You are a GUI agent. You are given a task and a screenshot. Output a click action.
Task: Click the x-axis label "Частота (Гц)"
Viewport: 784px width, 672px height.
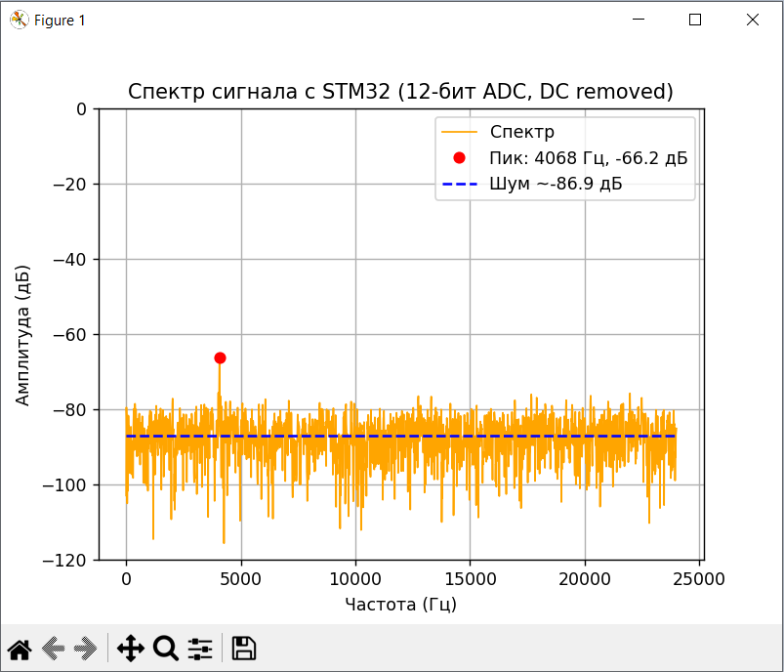[400, 604]
